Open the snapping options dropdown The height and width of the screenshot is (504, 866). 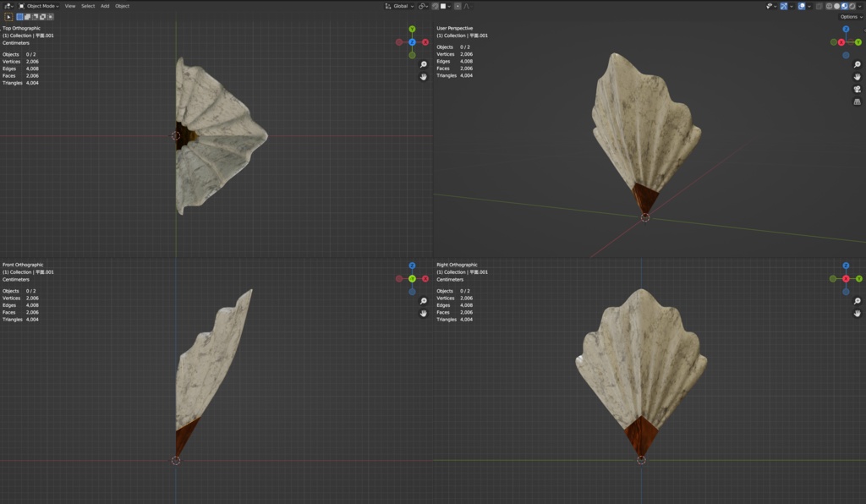pos(446,6)
